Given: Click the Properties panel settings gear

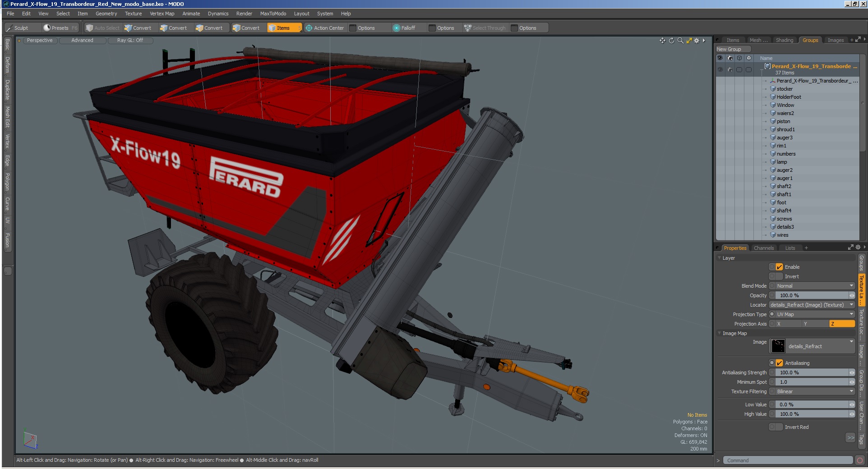Looking at the screenshot, I should tap(858, 247).
